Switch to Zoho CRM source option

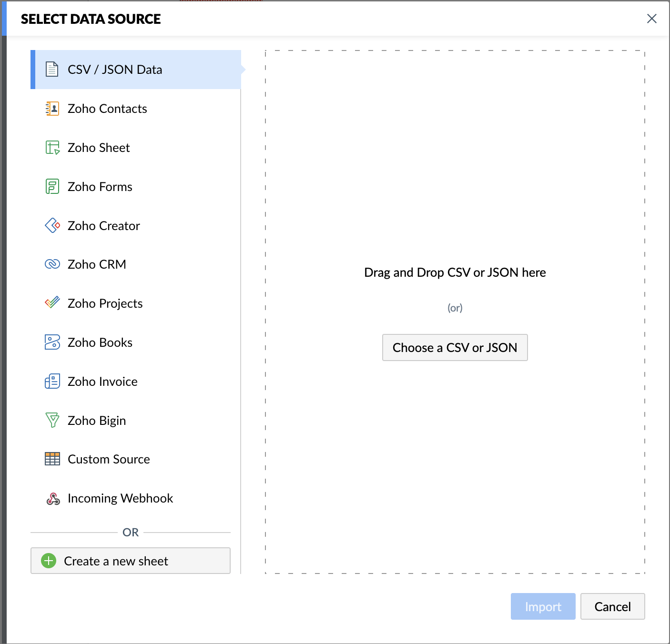[97, 264]
